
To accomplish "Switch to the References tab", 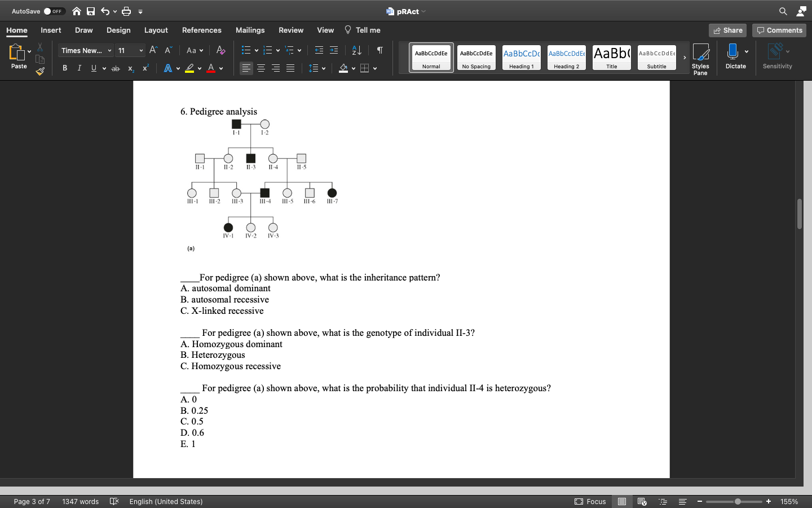I will (x=201, y=30).
